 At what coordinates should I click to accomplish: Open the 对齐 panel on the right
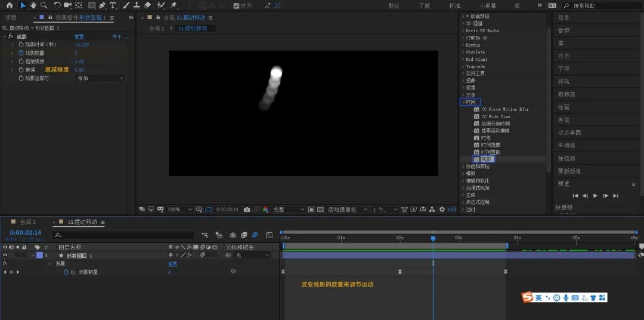[x=563, y=56]
